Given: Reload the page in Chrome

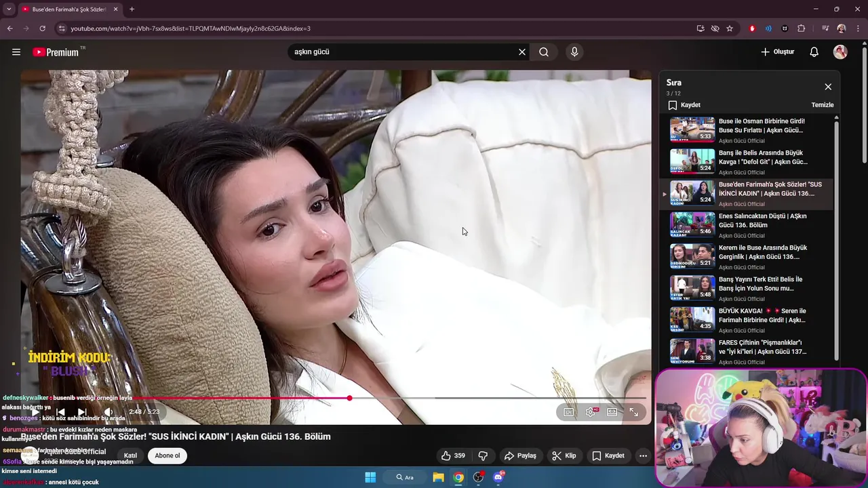Looking at the screenshot, I should [42, 28].
